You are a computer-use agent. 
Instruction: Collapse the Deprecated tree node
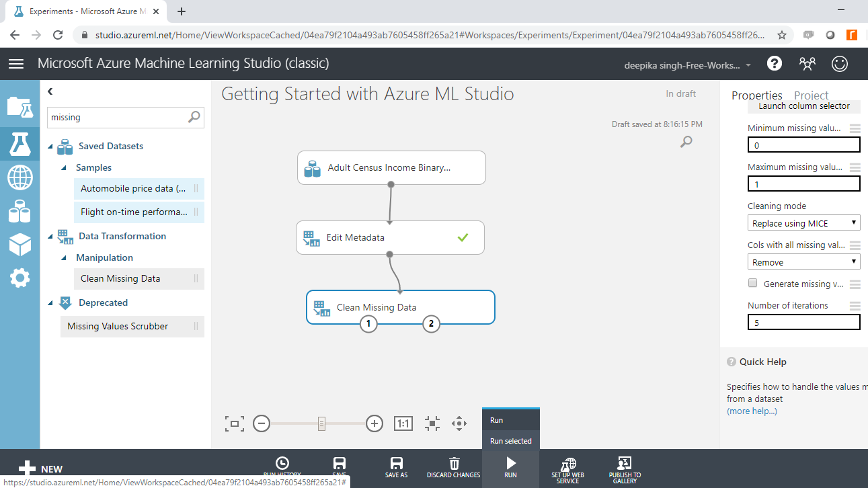click(51, 303)
